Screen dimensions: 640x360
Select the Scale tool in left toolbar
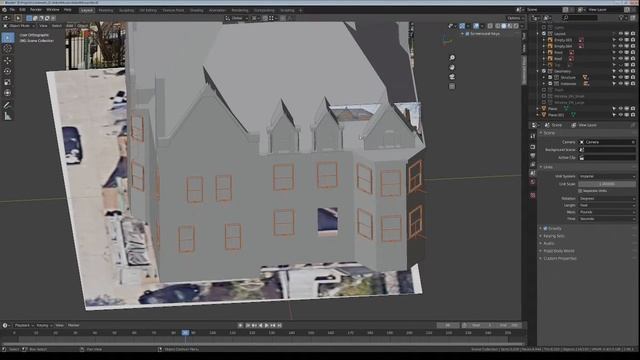click(x=8, y=82)
